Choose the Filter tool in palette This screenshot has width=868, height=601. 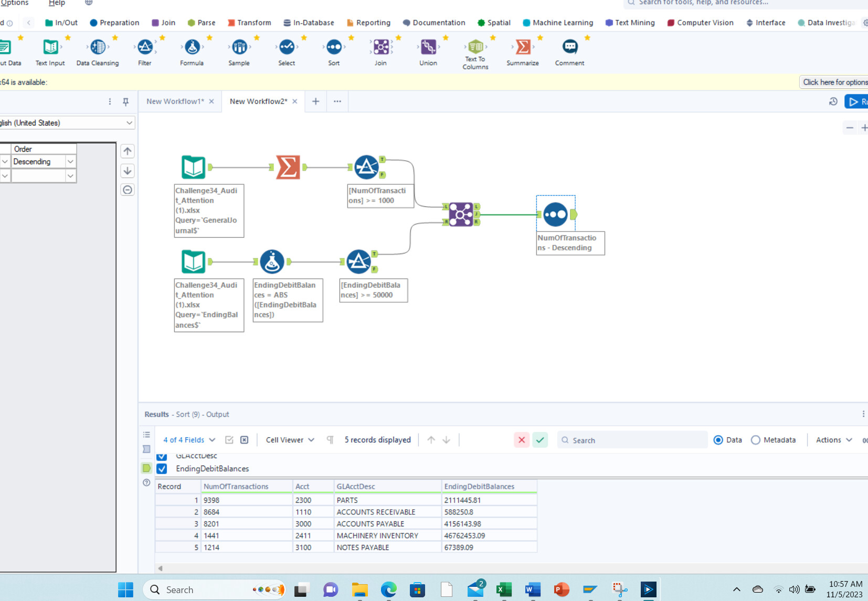(x=145, y=47)
